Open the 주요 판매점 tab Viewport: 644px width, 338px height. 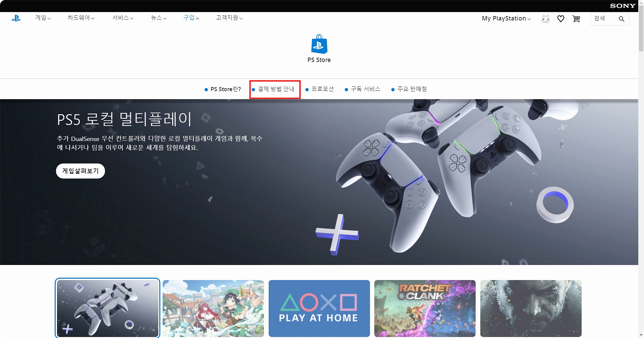coord(409,89)
